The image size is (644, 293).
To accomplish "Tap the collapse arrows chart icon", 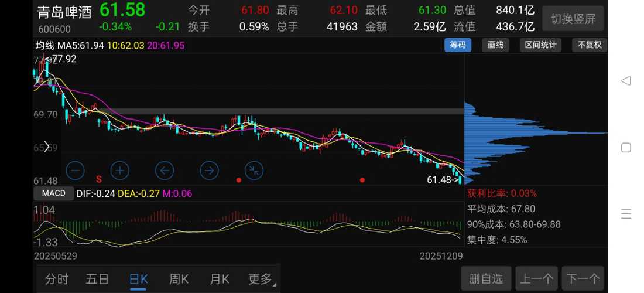I will point(254,171).
